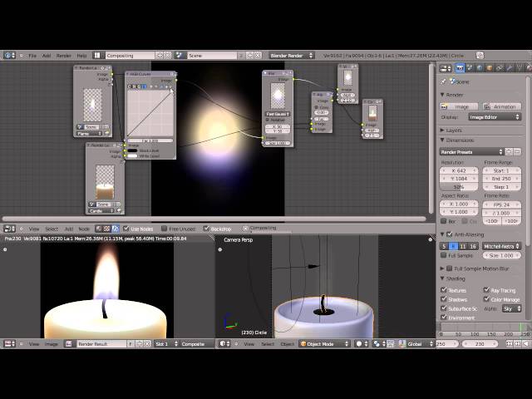This screenshot has width=532, height=399.
Task: Click the resolution percentage 50% slider
Action: 459,187
